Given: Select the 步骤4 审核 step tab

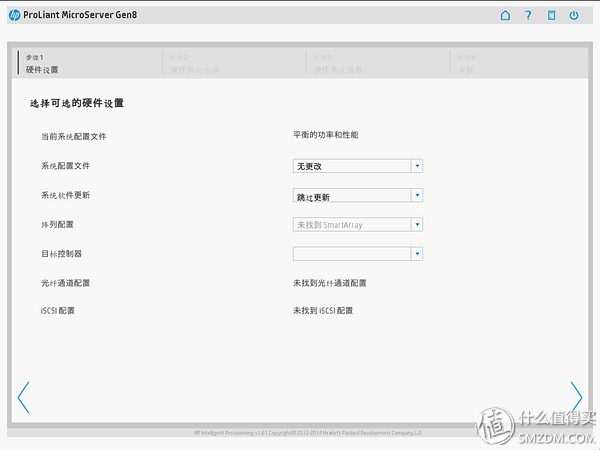Looking at the screenshot, I should (518, 64).
